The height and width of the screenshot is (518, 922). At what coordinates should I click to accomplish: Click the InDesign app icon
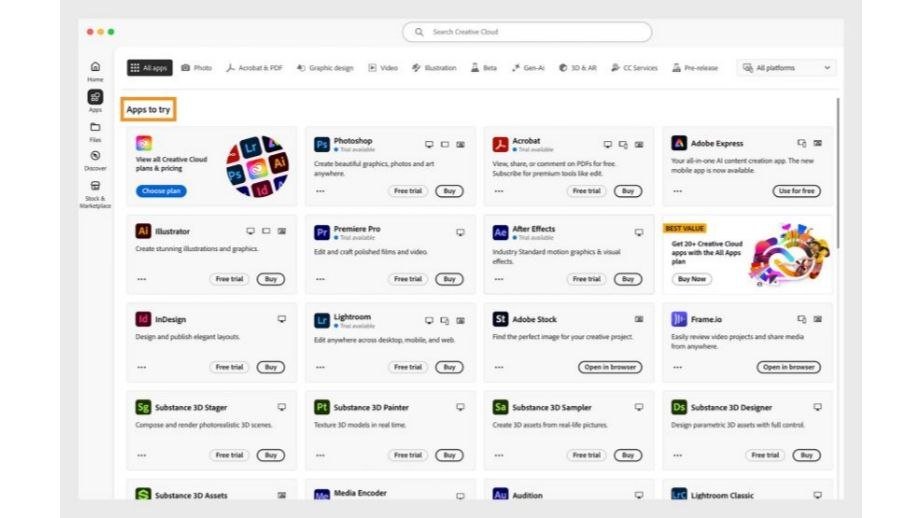143,319
